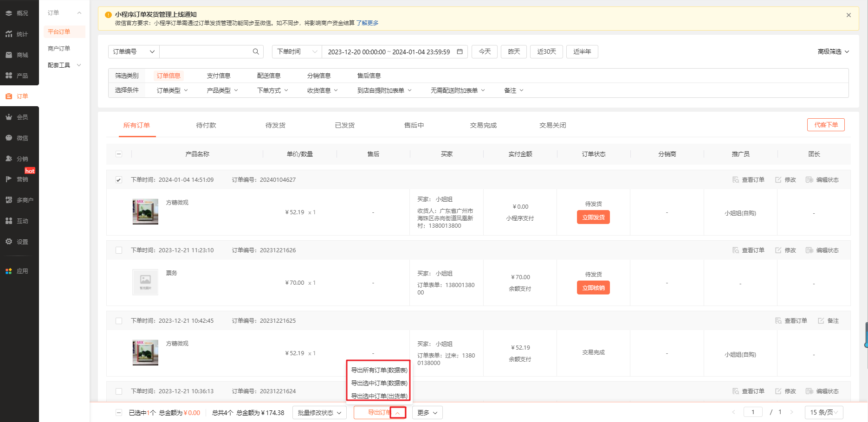Image resolution: width=868 pixels, height=422 pixels.
Task: Expand the 配套工具 submenu
Action: tap(64, 65)
